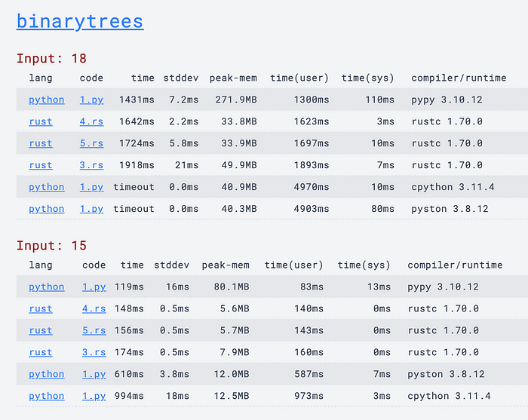Select the 119ms time cell
This screenshot has height=420, width=528.
[129, 287]
